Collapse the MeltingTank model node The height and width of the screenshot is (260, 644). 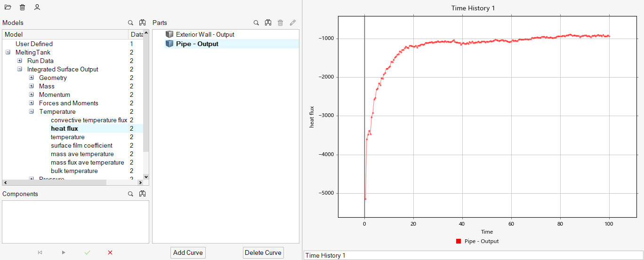point(8,52)
